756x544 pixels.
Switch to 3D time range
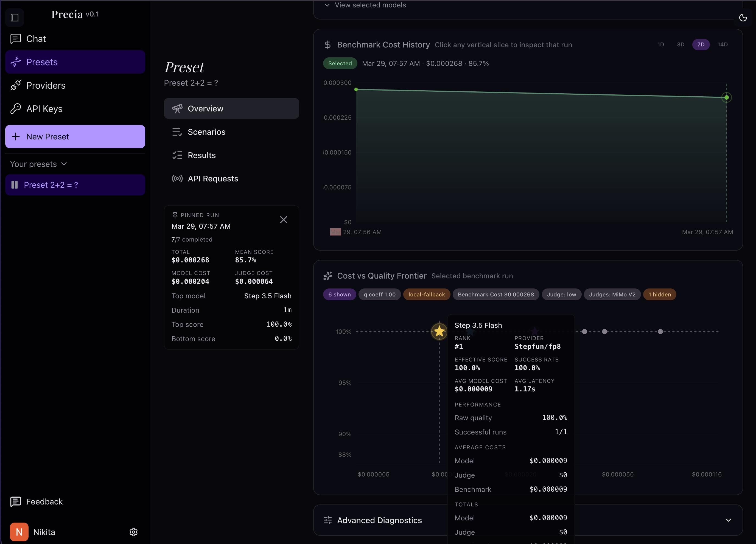(x=680, y=44)
